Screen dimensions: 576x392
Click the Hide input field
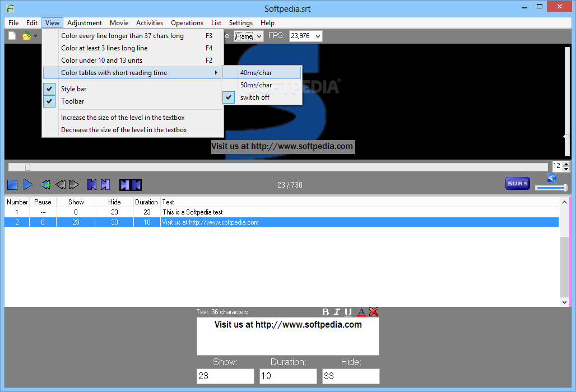[351, 376]
